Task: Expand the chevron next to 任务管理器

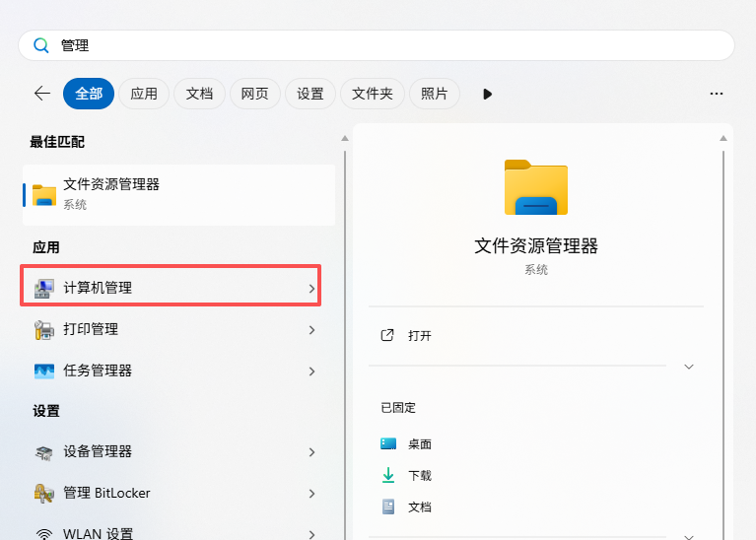Action: [311, 371]
